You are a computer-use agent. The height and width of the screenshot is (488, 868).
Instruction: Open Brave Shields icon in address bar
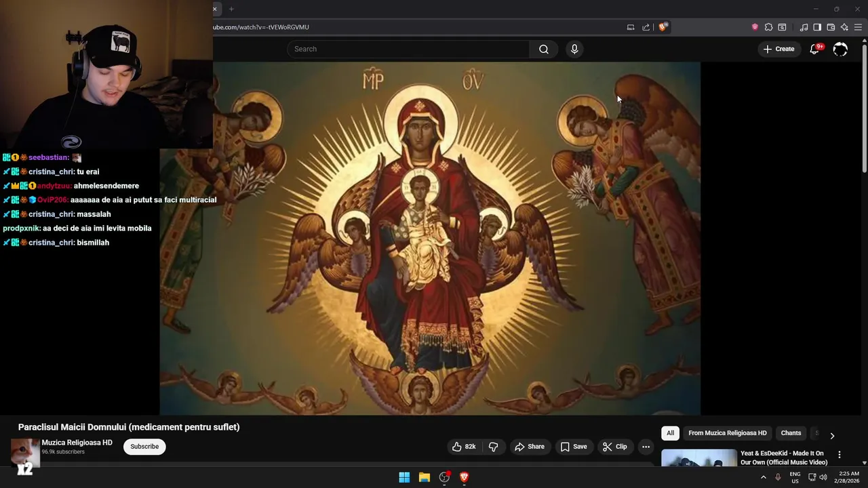[663, 27]
